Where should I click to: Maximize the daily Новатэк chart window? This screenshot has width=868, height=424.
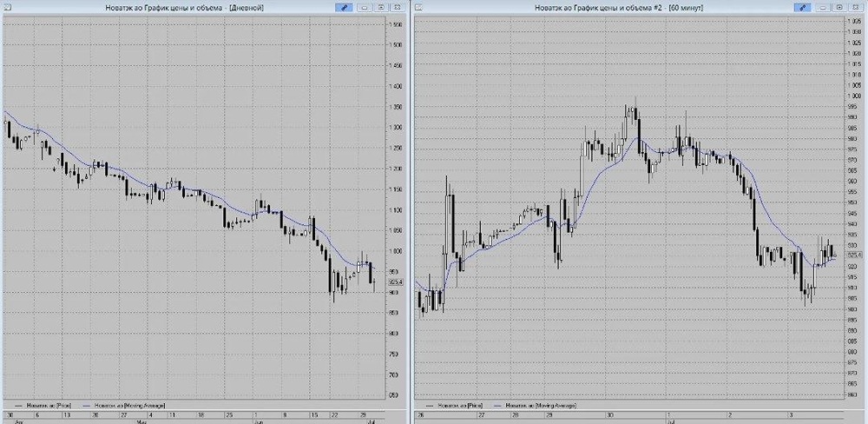pyautogui.click(x=381, y=8)
